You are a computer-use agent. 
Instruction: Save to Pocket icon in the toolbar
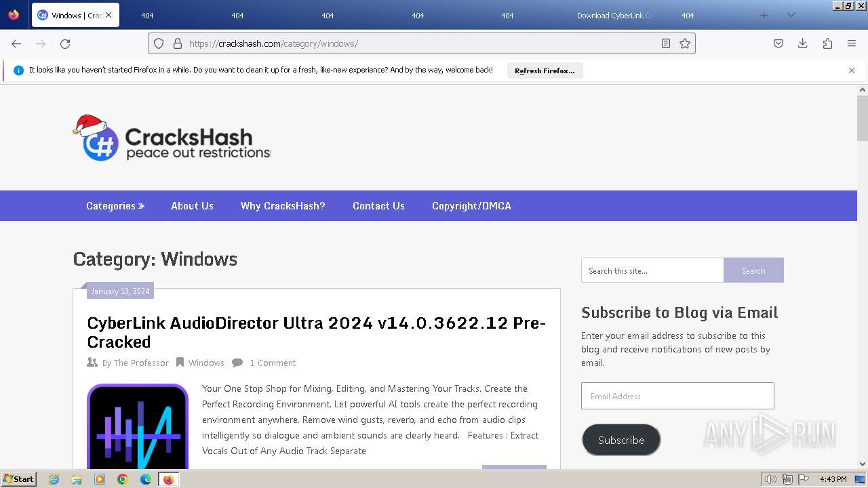click(778, 43)
